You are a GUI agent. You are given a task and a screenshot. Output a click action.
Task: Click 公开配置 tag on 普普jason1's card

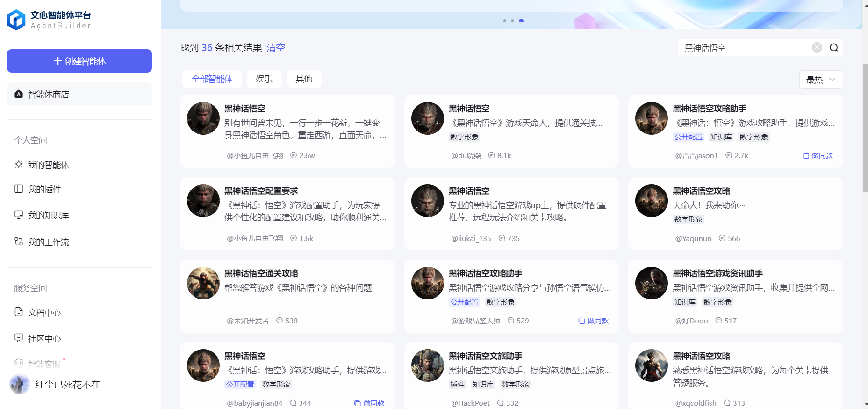[x=689, y=137]
